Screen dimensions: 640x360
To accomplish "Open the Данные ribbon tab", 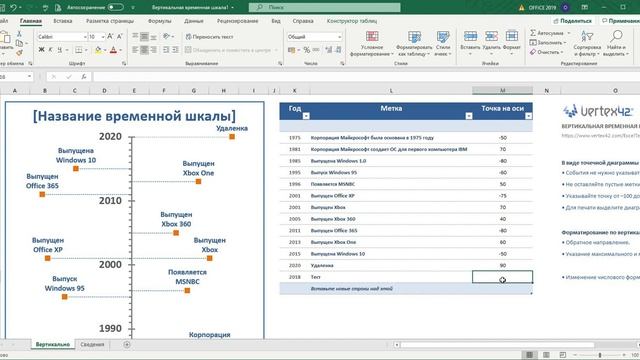I will tap(193, 21).
